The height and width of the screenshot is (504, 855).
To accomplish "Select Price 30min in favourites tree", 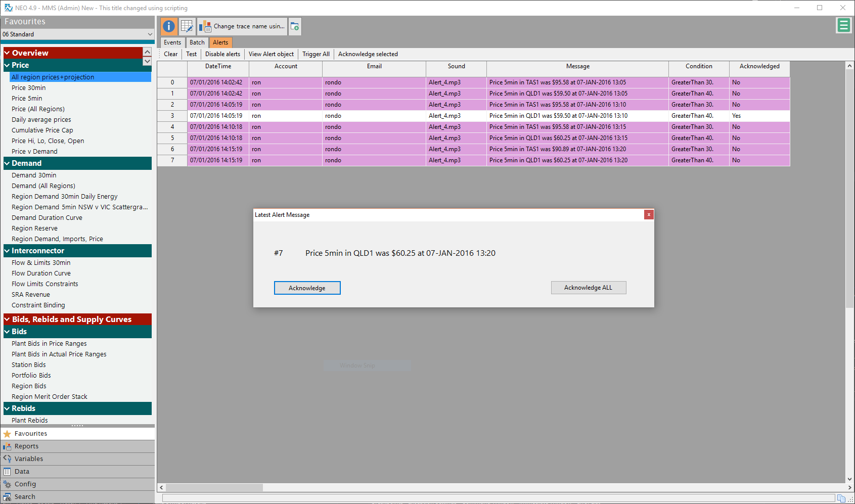I will coord(29,88).
